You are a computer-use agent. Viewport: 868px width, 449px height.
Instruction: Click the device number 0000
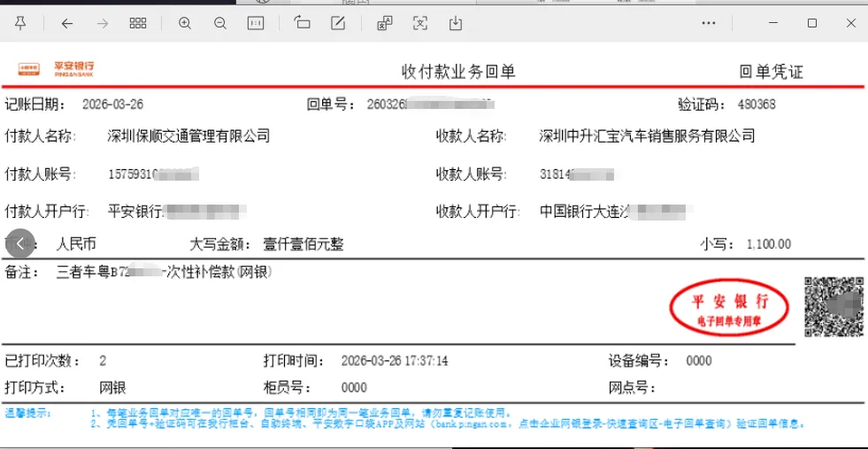(x=699, y=361)
